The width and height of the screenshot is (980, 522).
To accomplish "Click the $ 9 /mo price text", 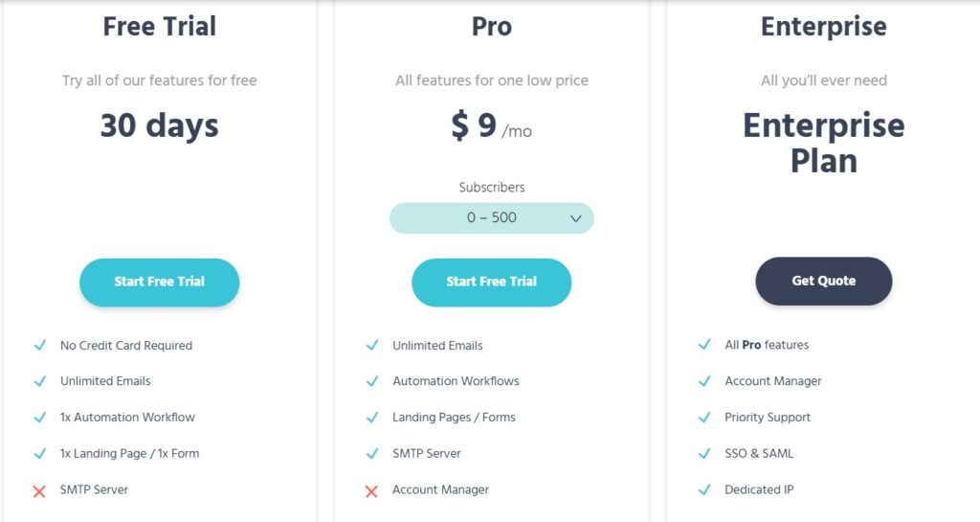I will [x=491, y=127].
